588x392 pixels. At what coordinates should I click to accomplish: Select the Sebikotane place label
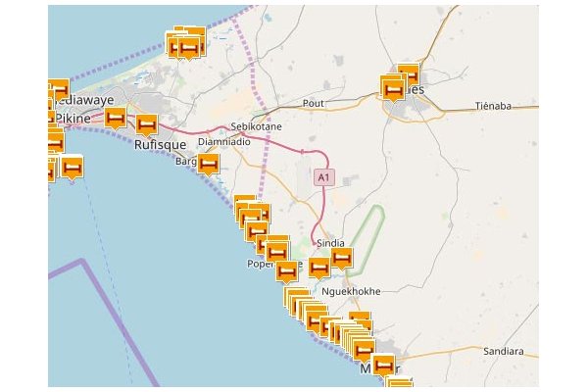[x=255, y=126]
